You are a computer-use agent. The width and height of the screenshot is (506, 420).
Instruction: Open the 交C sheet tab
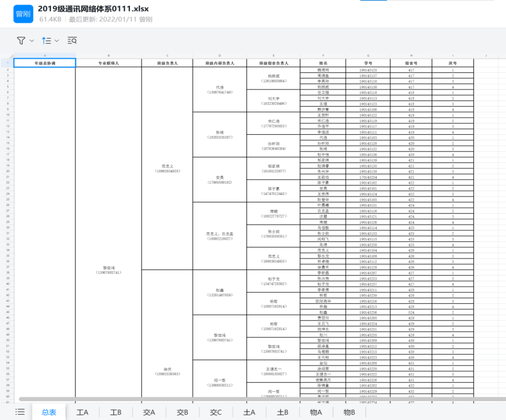[216, 412]
